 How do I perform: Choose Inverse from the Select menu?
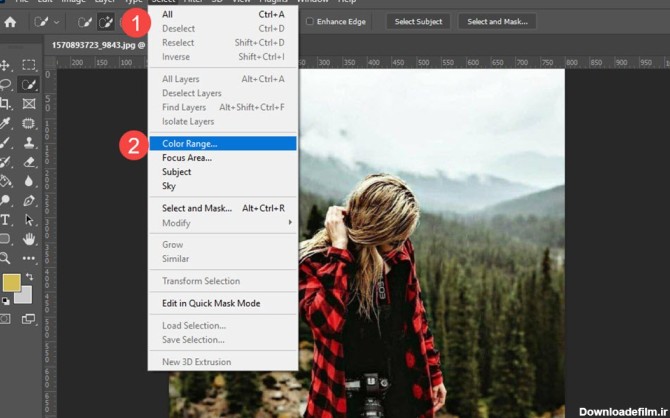click(x=223, y=57)
